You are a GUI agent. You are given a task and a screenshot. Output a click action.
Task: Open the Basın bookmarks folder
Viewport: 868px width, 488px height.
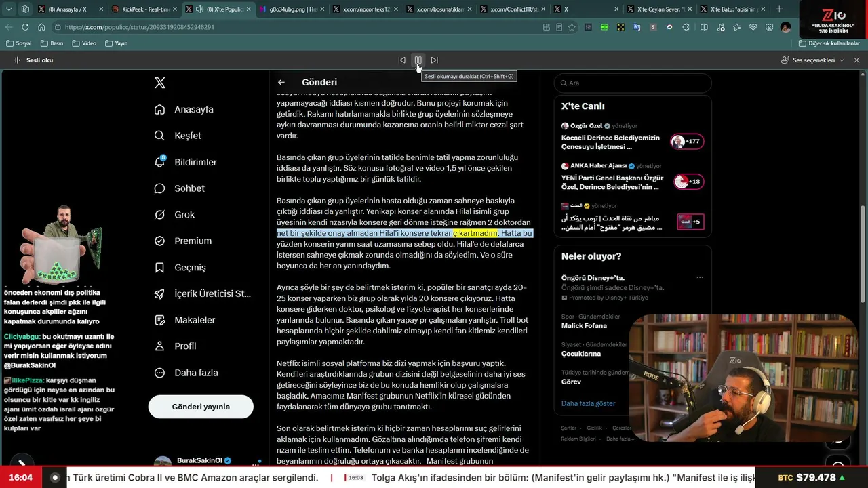[52, 43]
